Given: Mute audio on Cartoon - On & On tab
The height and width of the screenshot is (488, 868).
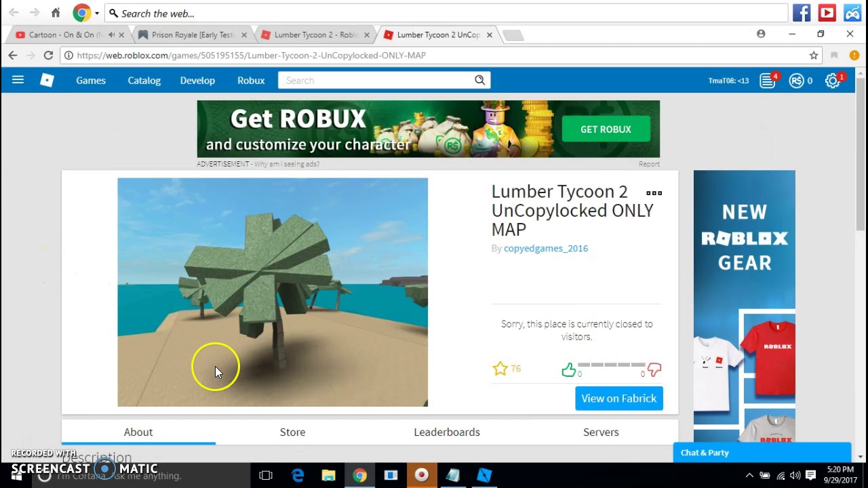Looking at the screenshot, I should pyautogui.click(x=112, y=35).
